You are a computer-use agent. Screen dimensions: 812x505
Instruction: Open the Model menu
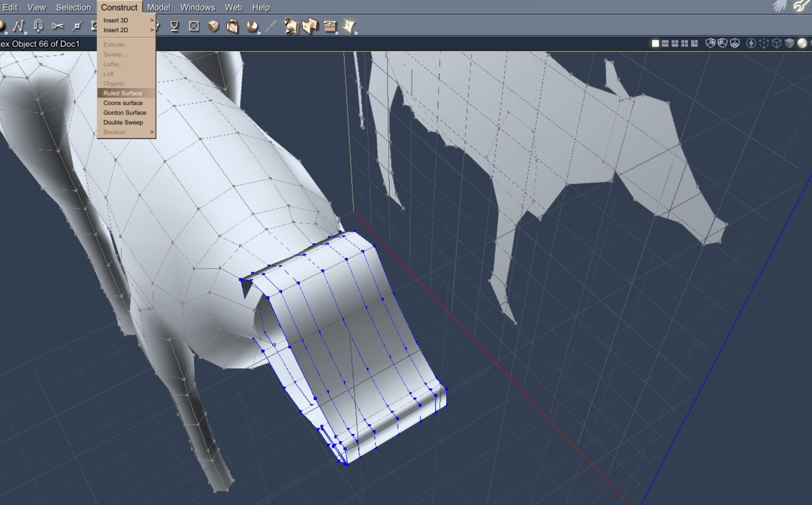[158, 7]
